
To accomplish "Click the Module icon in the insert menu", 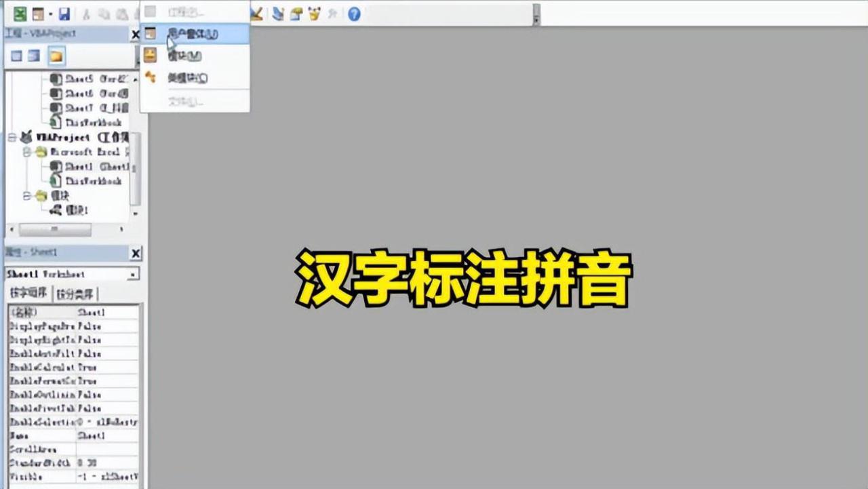I will pyautogui.click(x=151, y=56).
